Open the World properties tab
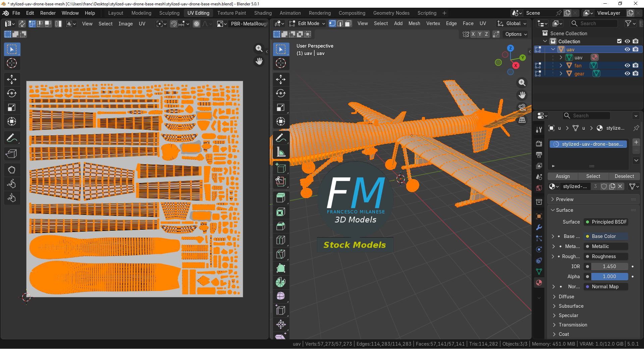Screen dimensions: 644x349 539,188
